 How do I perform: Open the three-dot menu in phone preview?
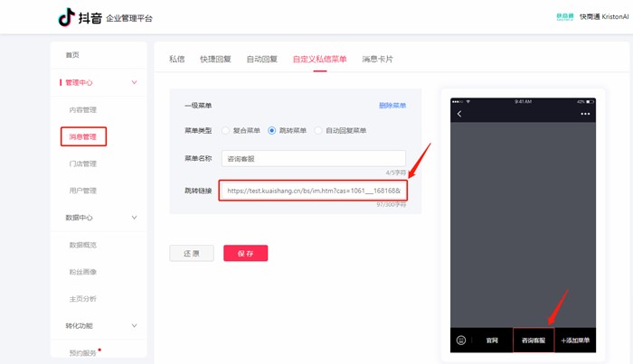tap(585, 114)
